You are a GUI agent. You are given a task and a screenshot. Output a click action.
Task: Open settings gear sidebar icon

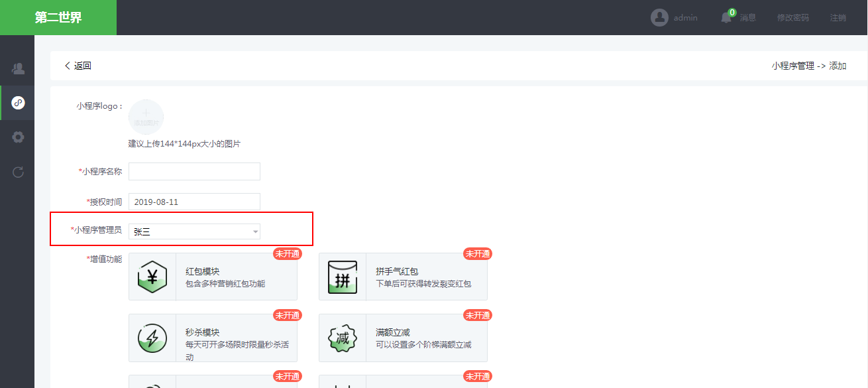[18, 137]
